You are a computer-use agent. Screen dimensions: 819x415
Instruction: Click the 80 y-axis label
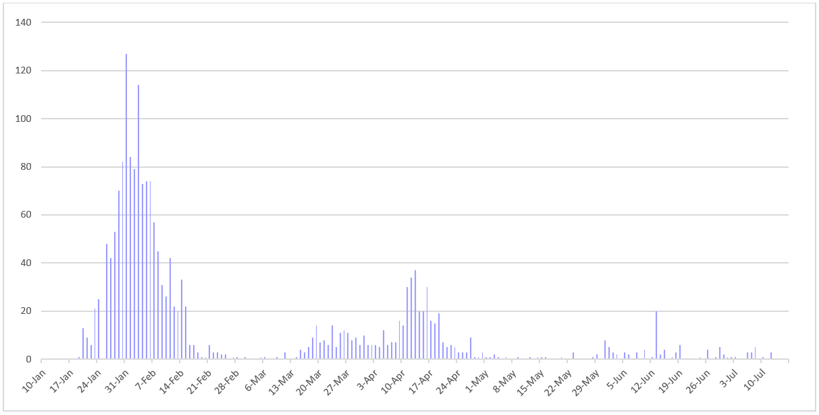26,167
